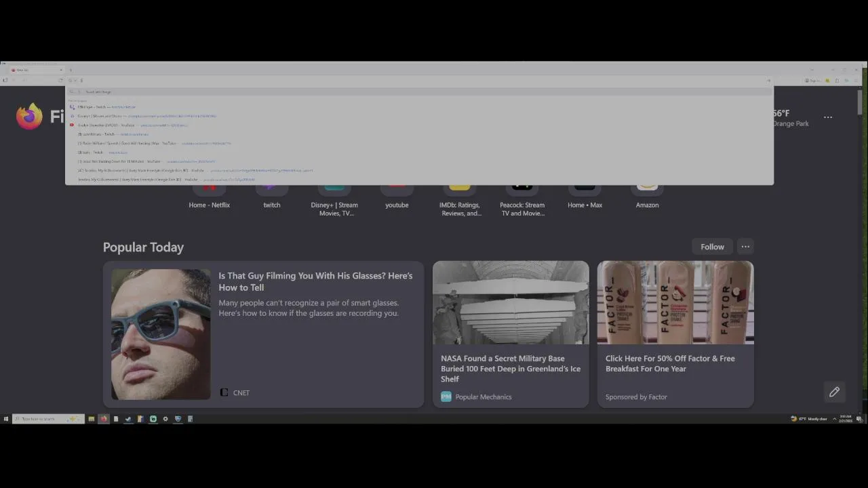The height and width of the screenshot is (488, 868).
Task: Open the IMDb Ratings, Reviews shortcut
Action: pos(460,201)
